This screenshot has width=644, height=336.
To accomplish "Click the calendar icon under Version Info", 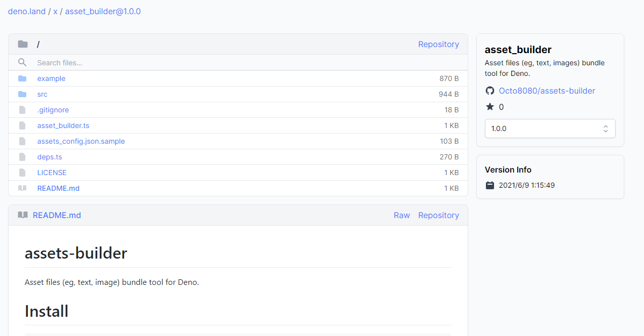I will [x=489, y=185].
